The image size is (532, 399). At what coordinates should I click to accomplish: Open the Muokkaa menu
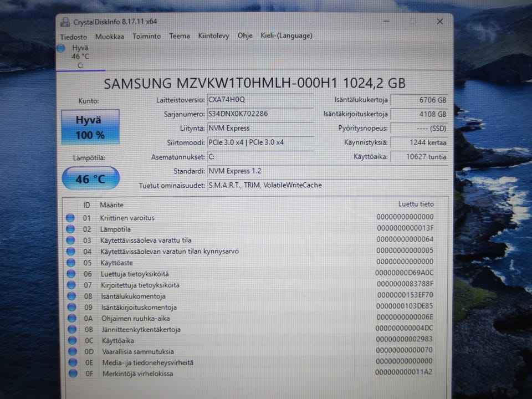[x=110, y=37]
